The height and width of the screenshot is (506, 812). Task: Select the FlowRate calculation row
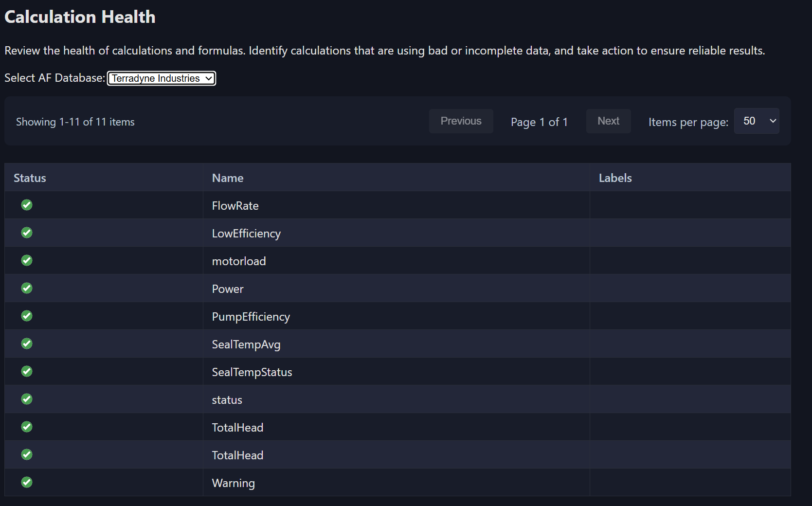click(x=235, y=205)
